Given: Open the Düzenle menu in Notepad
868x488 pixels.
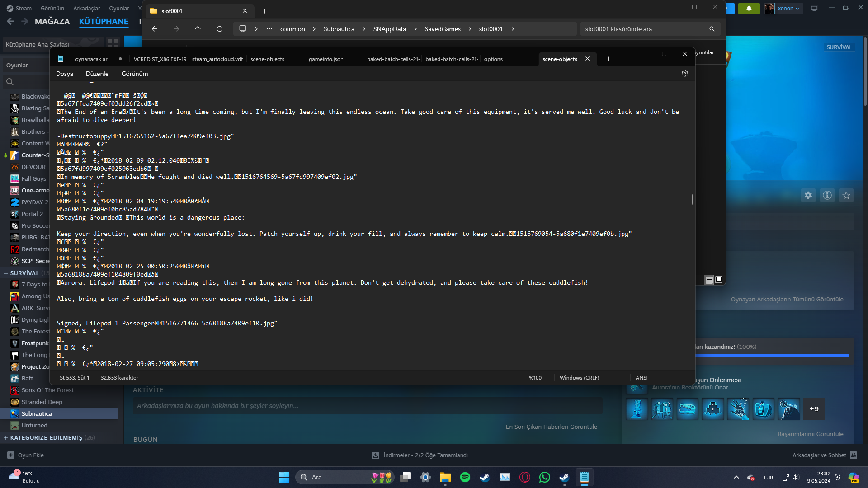Looking at the screenshot, I should coord(97,74).
